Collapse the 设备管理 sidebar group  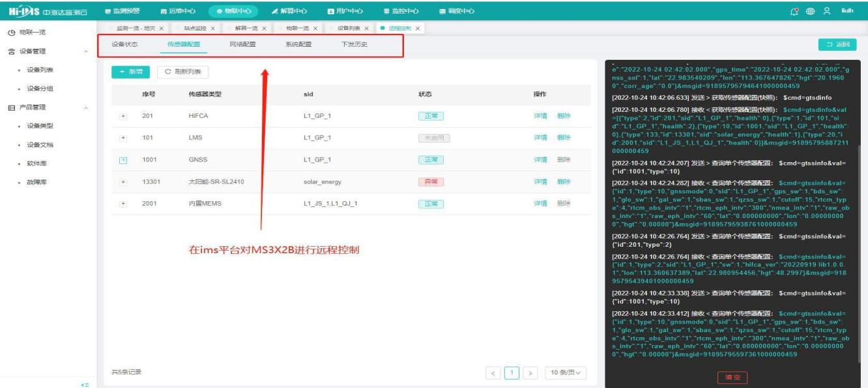87,51
